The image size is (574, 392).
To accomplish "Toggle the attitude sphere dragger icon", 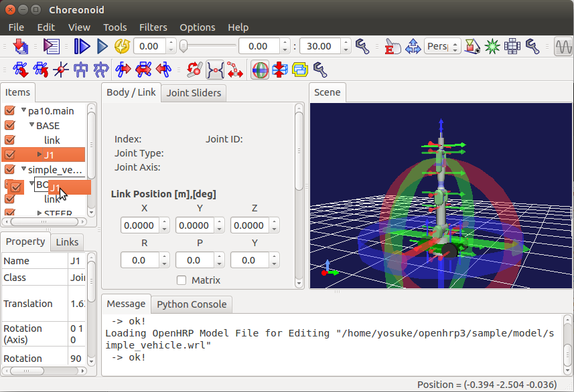I will [x=260, y=70].
